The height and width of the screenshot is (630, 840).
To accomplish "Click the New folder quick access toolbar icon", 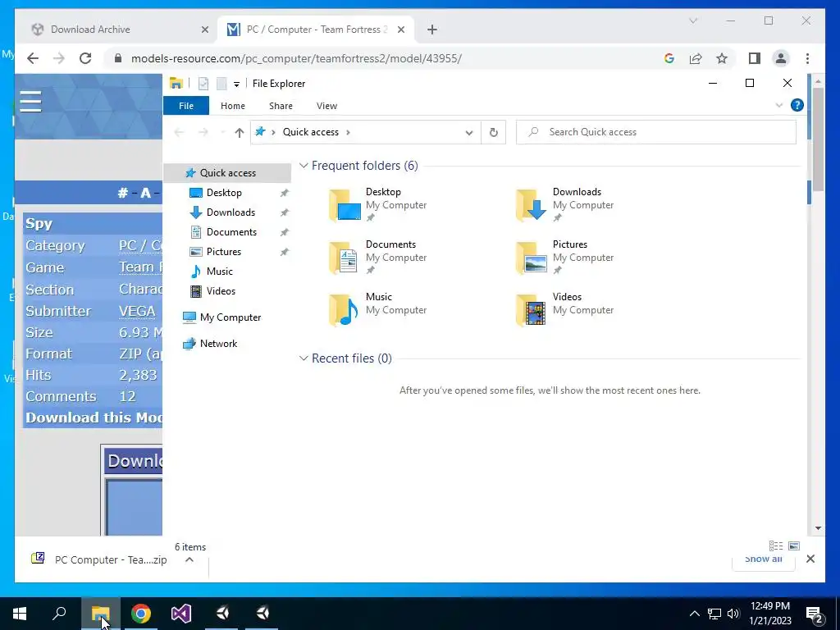I will pos(221,84).
